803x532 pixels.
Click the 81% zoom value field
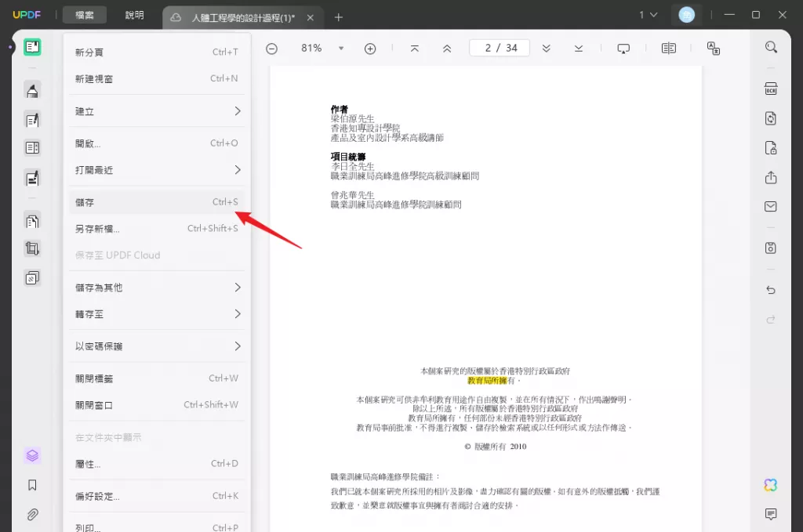(x=311, y=48)
